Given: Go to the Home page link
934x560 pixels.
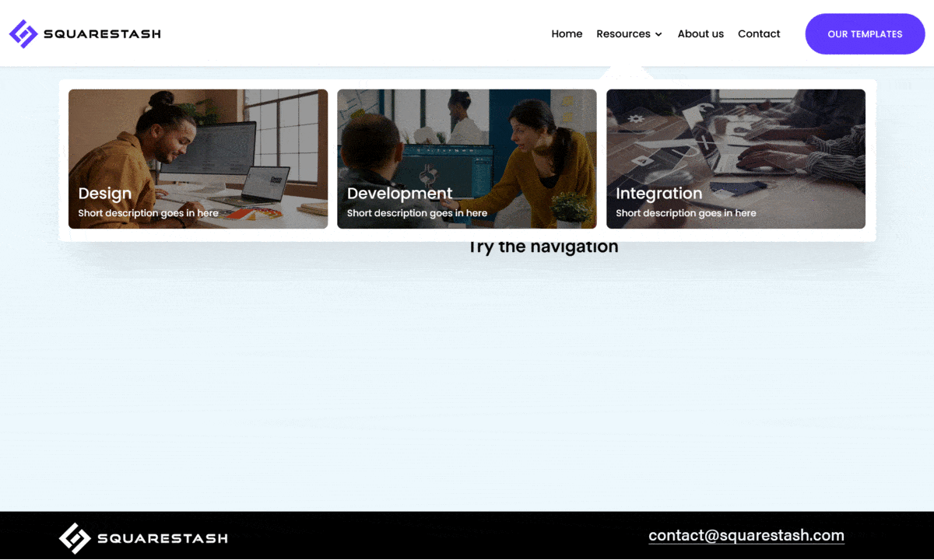Looking at the screenshot, I should pos(567,34).
